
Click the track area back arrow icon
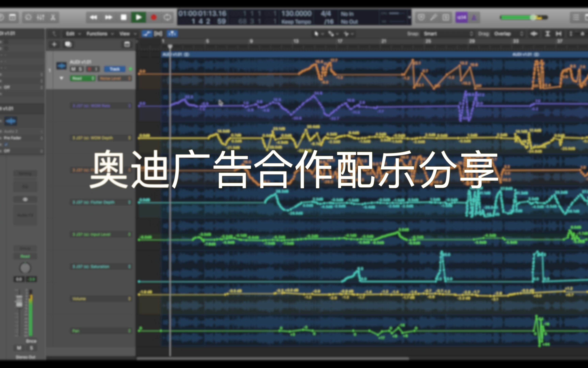pyautogui.click(x=54, y=34)
